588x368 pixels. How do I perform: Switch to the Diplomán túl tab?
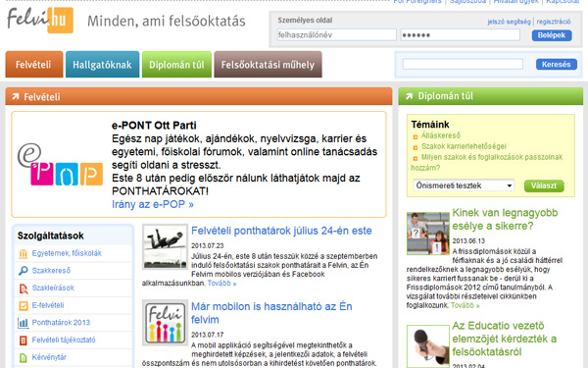(x=176, y=65)
